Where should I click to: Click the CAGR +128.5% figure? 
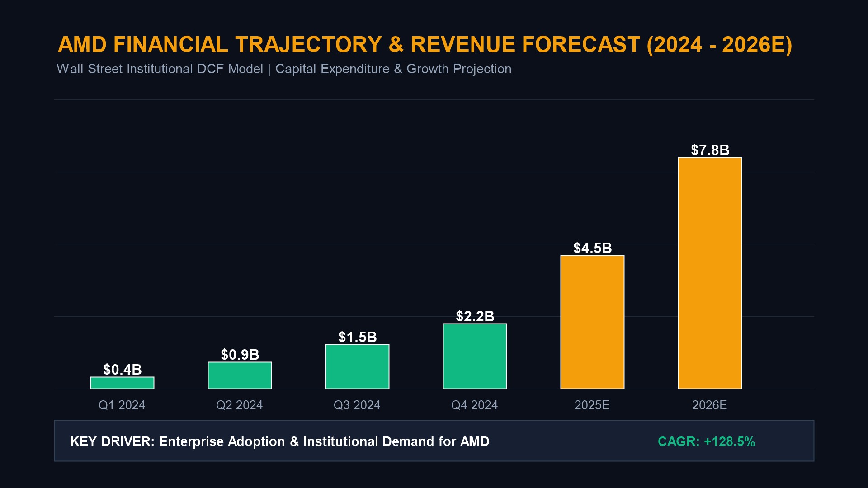[707, 441]
